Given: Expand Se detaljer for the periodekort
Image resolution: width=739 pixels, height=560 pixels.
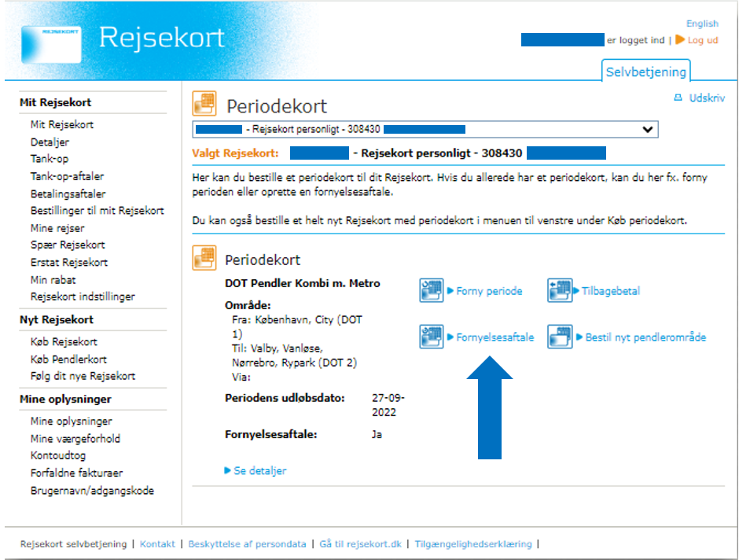Looking at the screenshot, I should (259, 471).
